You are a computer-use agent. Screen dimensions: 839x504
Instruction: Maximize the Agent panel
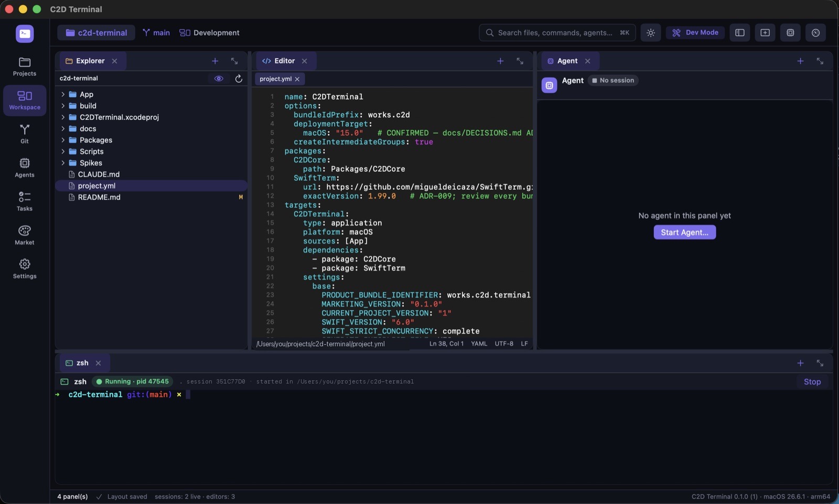[x=820, y=61]
